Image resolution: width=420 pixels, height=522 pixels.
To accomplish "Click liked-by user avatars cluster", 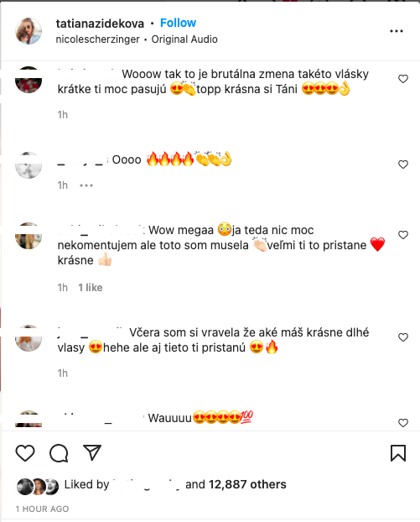I will click(38, 487).
